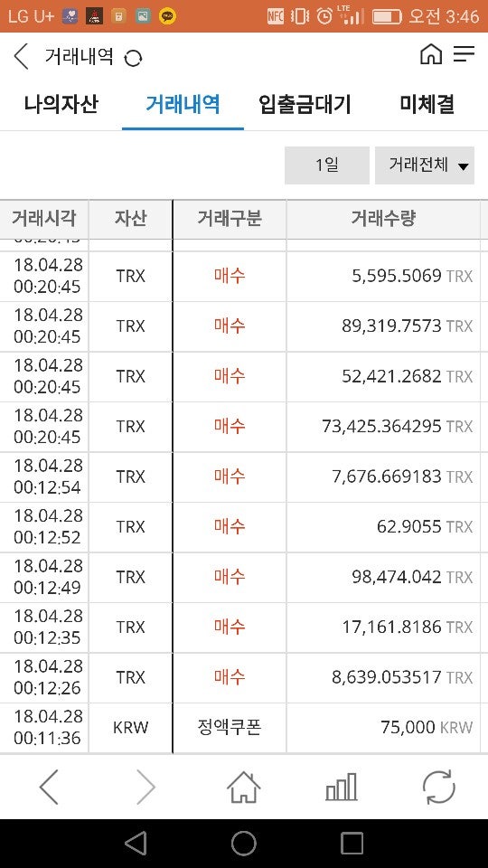The width and height of the screenshot is (488, 868).
Task: Expand the 거래전체 filter dropdown
Action: [x=425, y=165]
